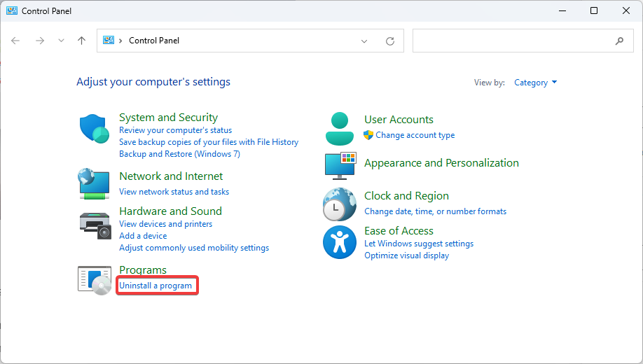Open View devices and printers

[x=166, y=224]
